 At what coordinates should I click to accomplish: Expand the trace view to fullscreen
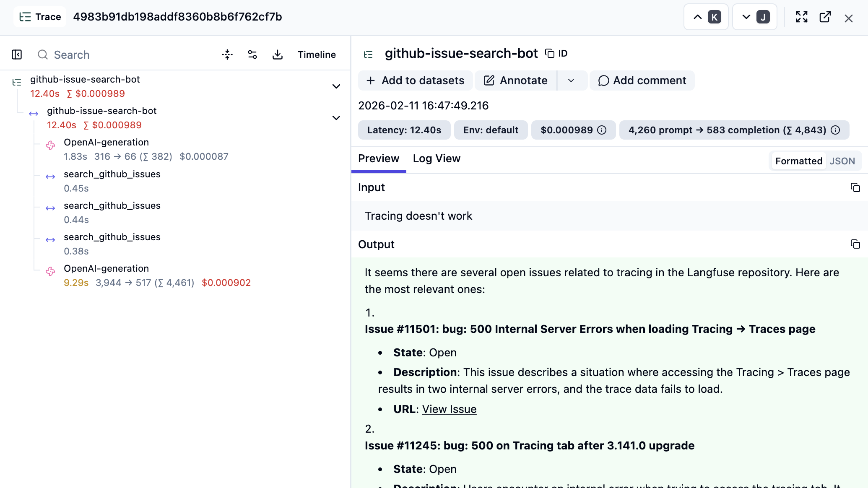point(801,17)
